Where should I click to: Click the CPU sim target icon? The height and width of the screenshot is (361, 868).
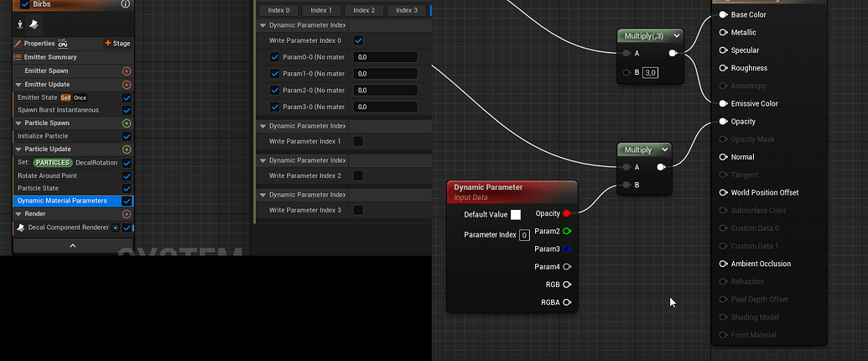pyautogui.click(x=63, y=44)
